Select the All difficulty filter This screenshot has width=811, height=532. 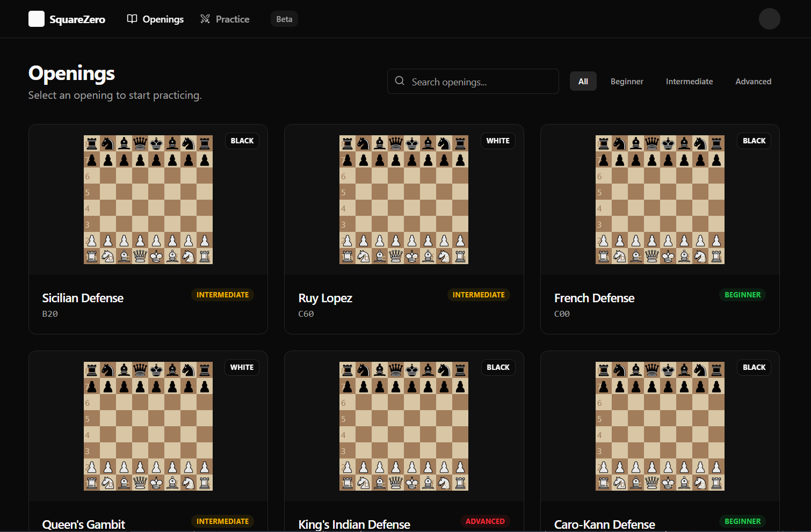click(583, 82)
